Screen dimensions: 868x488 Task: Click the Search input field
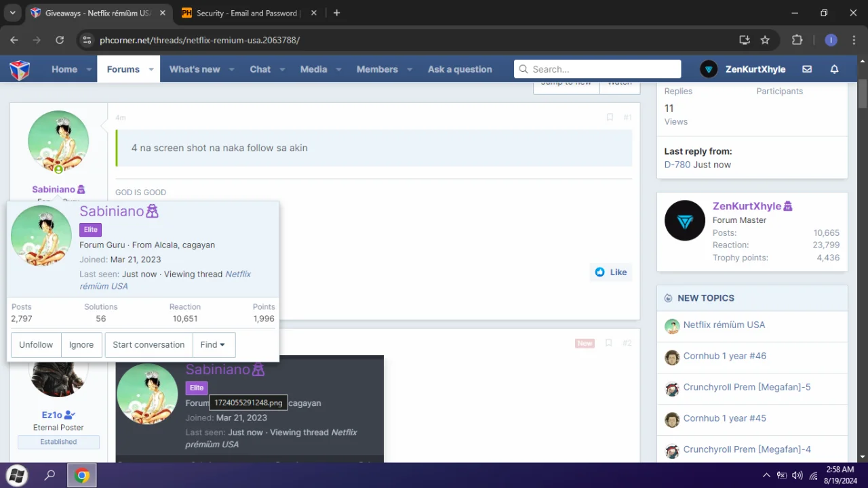pos(597,69)
